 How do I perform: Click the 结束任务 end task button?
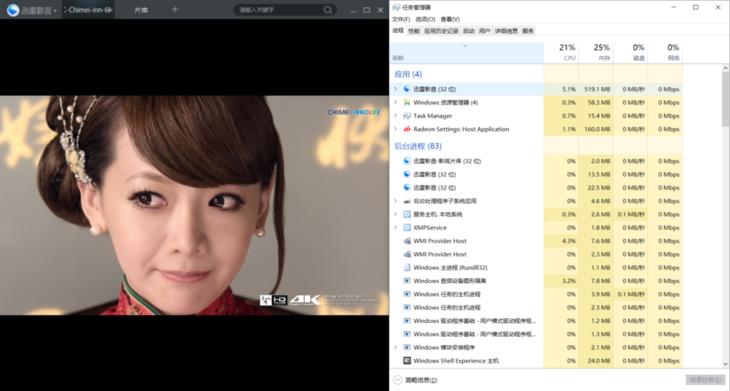[705, 380]
